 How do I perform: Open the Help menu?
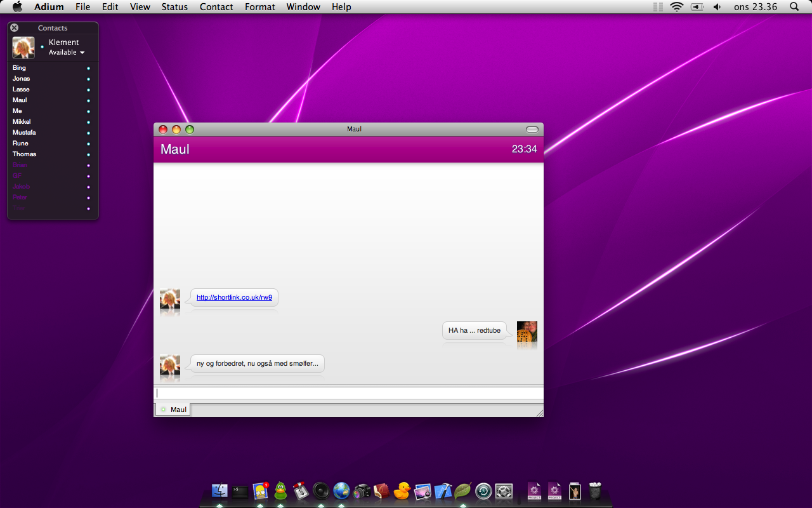click(x=341, y=7)
